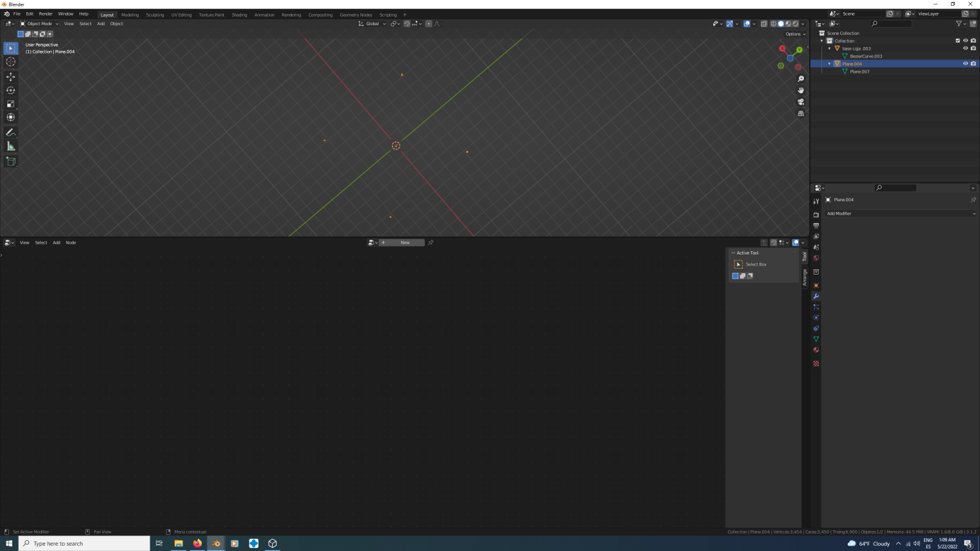Enable wireframe viewport shading
The width and height of the screenshot is (980, 551).
pyautogui.click(x=774, y=24)
